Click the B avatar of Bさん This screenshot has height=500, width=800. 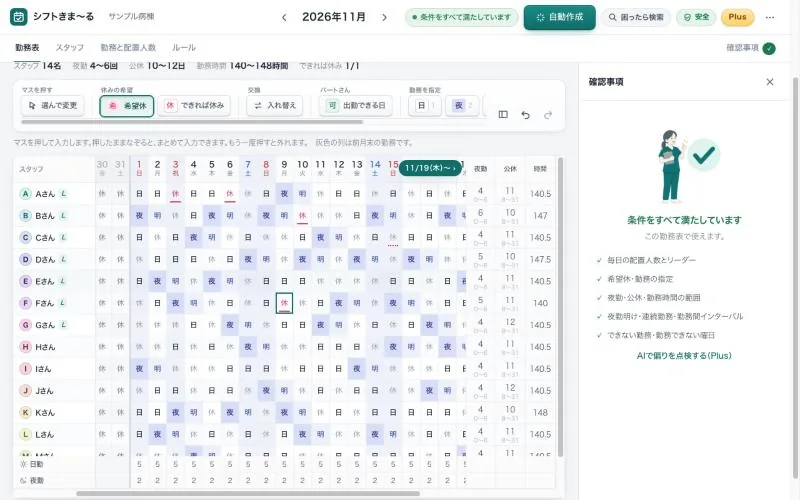point(26,216)
